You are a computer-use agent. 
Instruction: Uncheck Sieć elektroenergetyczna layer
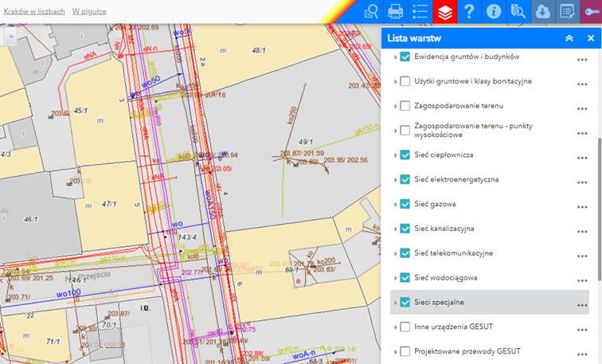point(405,179)
